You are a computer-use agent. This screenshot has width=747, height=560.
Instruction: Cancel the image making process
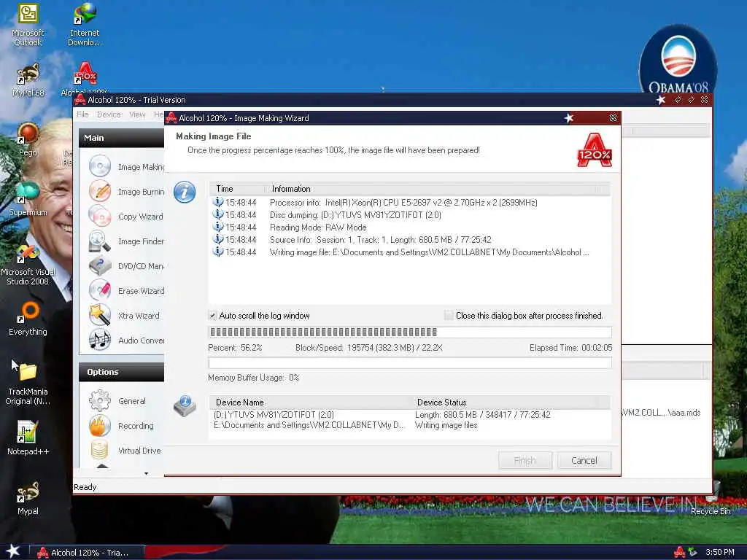(584, 461)
